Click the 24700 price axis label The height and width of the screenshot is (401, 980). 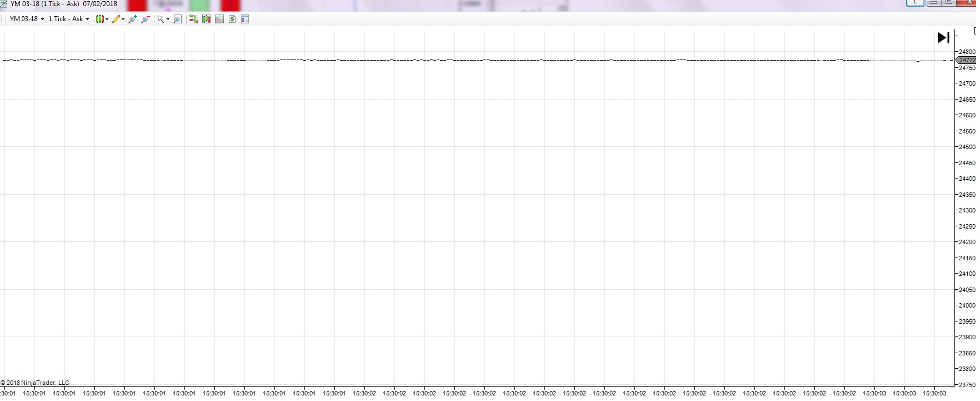(x=967, y=83)
